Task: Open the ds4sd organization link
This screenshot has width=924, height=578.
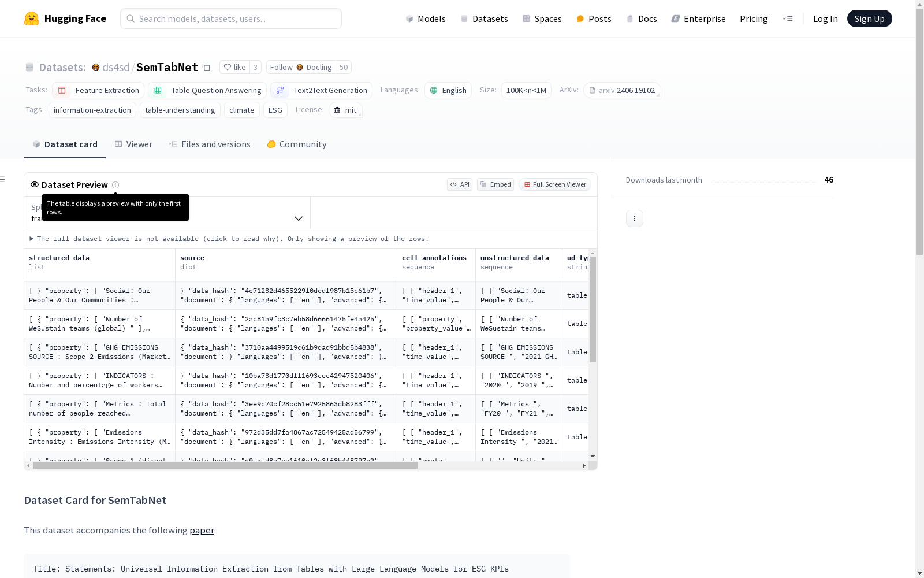Action: coord(116,67)
